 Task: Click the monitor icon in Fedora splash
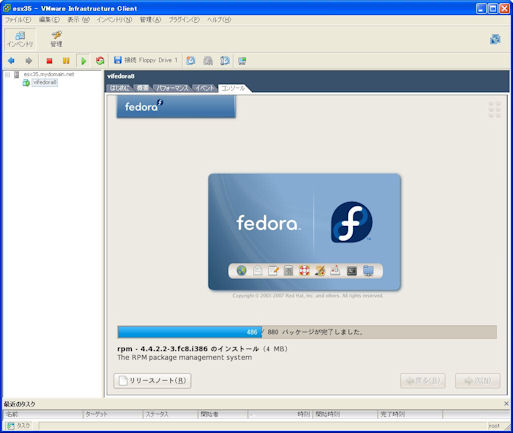coord(368,271)
